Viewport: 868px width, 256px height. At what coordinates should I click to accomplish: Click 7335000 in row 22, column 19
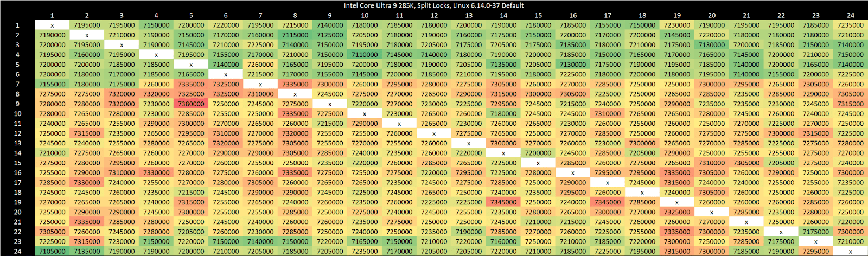click(677, 232)
